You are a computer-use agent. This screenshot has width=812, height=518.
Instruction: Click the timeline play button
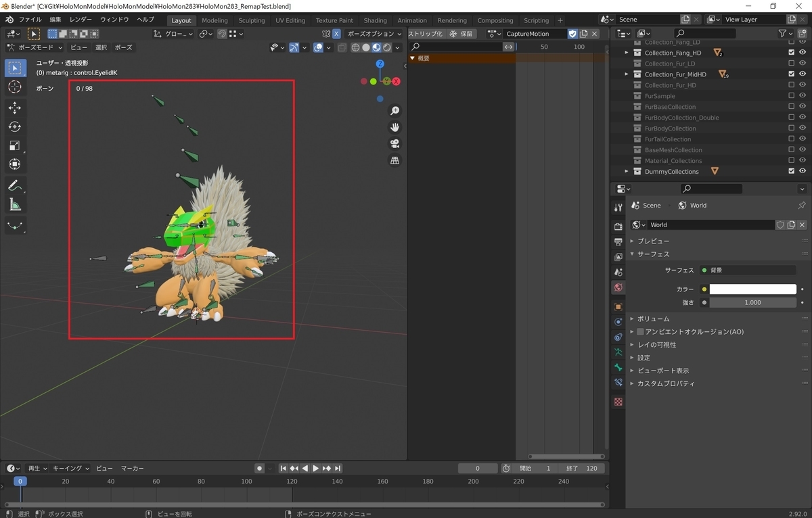pos(315,469)
